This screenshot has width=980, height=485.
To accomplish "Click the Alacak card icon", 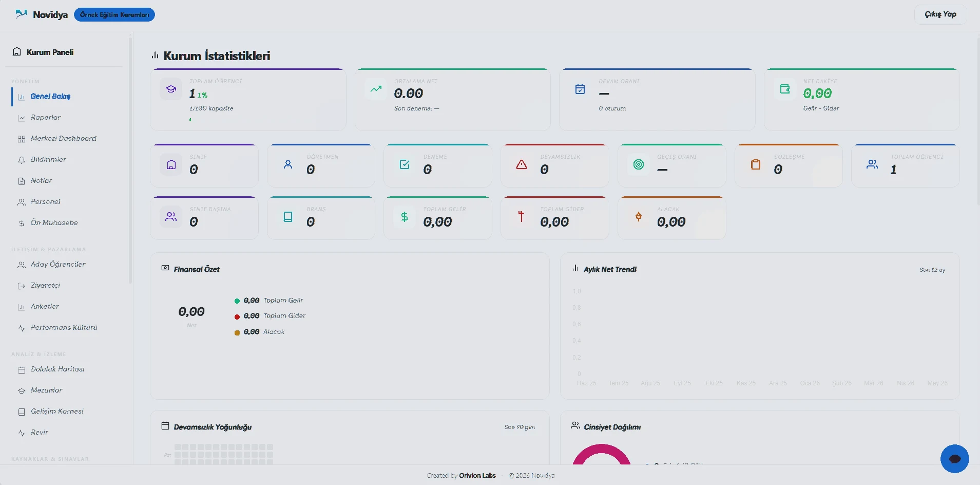I will pyautogui.click(x=639, y=217).
